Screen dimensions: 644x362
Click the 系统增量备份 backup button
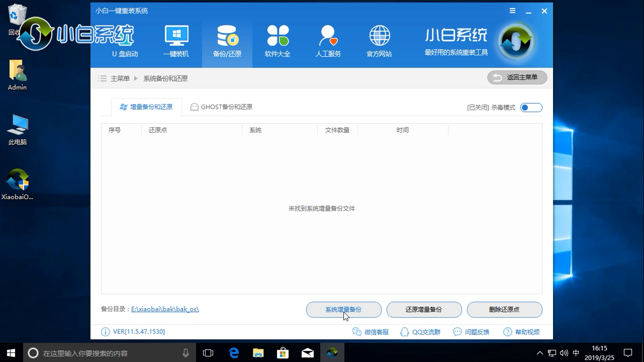[x=344, y=310]
